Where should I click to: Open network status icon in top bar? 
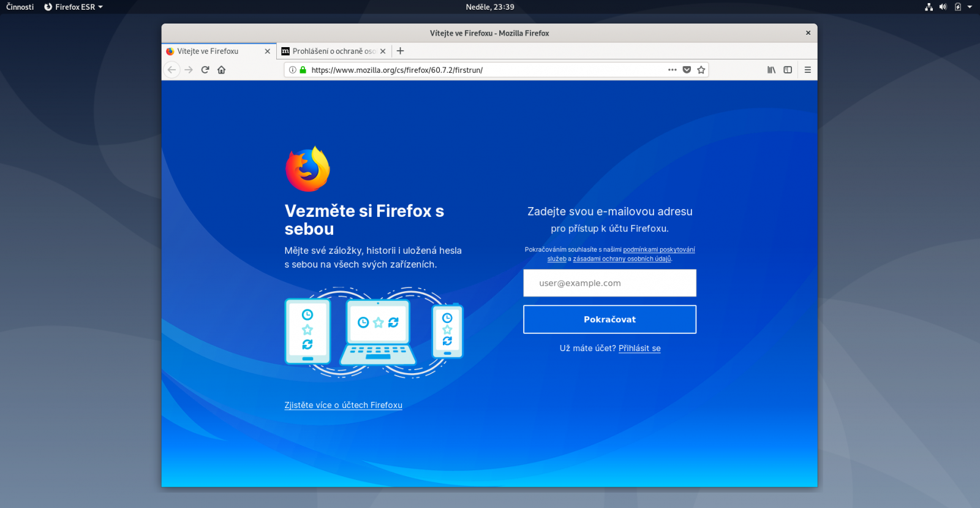coord(929,7)
